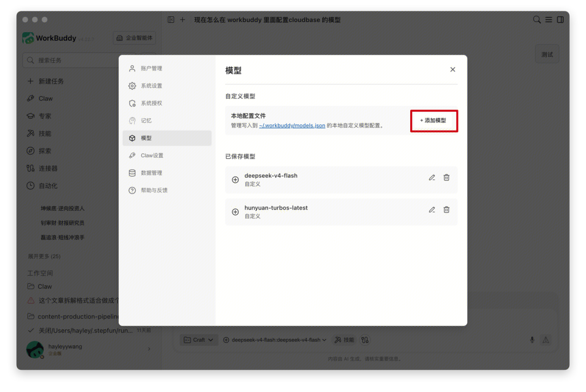Delete the hunyuan-turbos-latest model
Image resolution: width=586 pixels, height=392 pixels.
click(x=446, y=210)
